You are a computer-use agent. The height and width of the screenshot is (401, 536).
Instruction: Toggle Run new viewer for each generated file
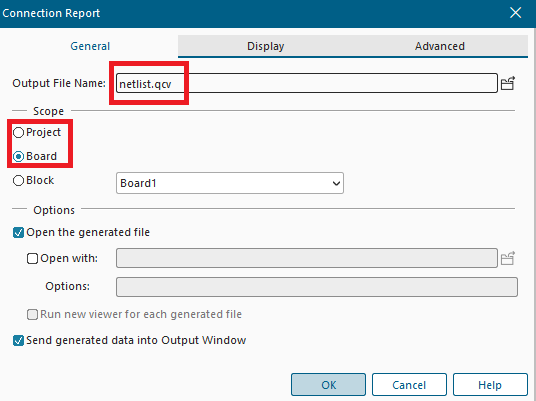point(32,314)
